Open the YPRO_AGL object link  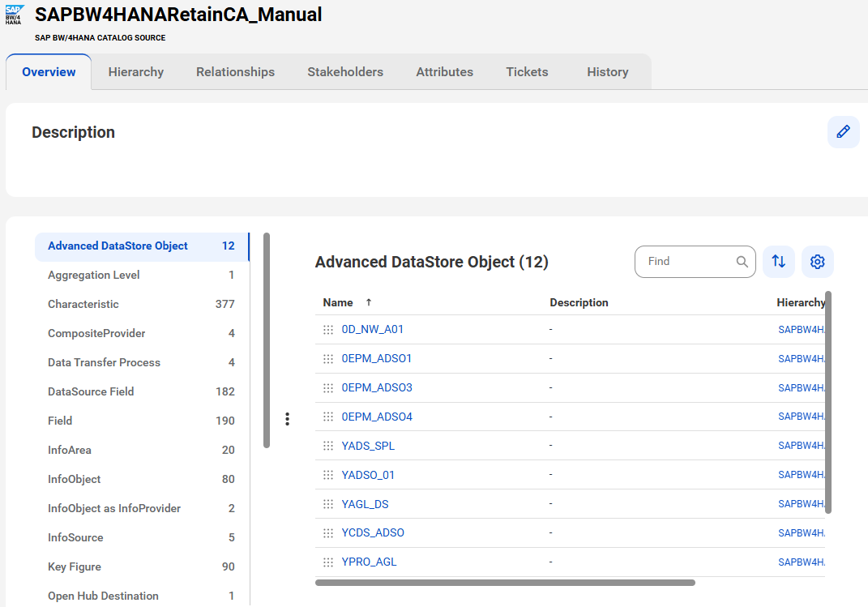(370, 562)
